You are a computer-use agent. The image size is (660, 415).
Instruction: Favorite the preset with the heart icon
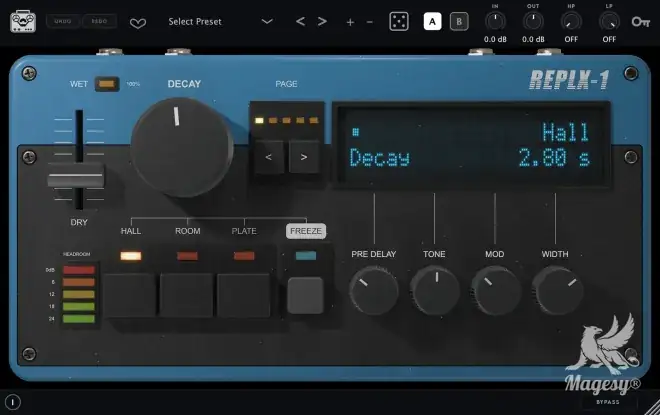138,23
